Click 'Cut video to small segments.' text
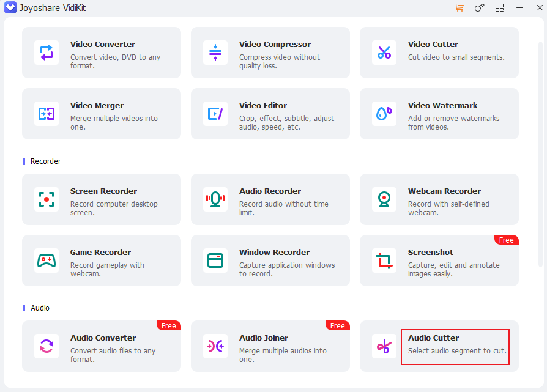The width and height of the screenshot is (547, 392). pos(456,57)
